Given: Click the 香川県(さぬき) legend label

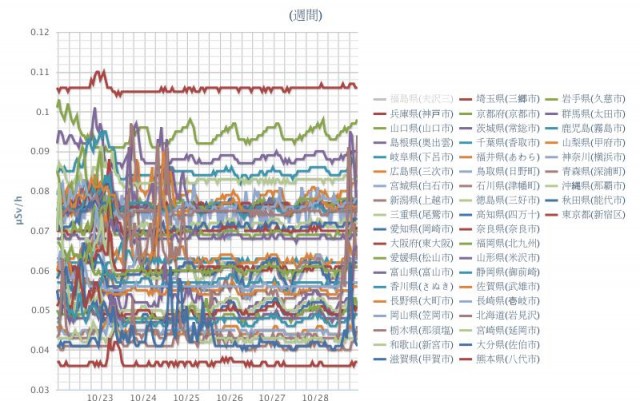Looking at the screenshot, I should (x=422, y=287).
